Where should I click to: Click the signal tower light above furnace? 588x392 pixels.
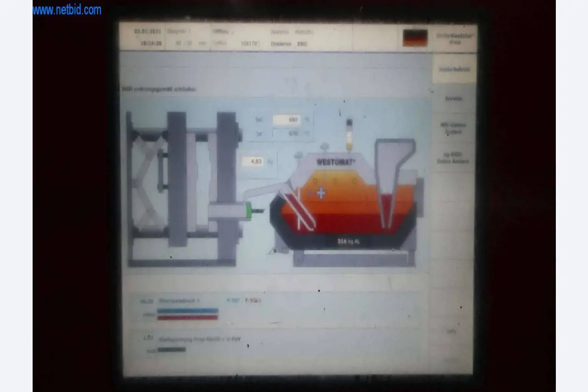(349, 135)
